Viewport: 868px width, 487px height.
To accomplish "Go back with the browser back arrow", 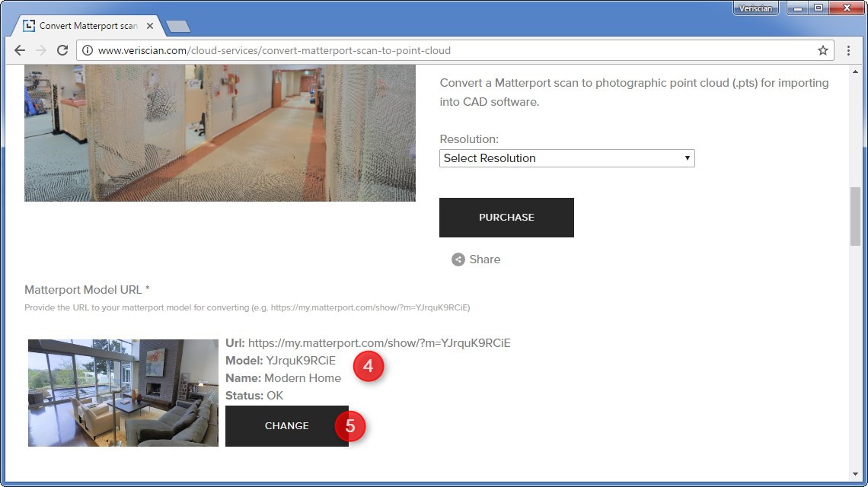I will [x=20, y=50].
